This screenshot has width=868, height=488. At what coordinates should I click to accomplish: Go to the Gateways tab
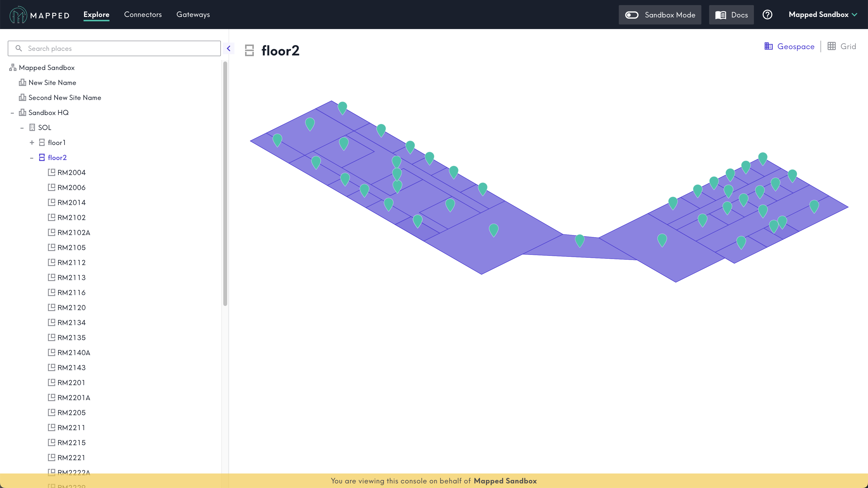[193, 15]
